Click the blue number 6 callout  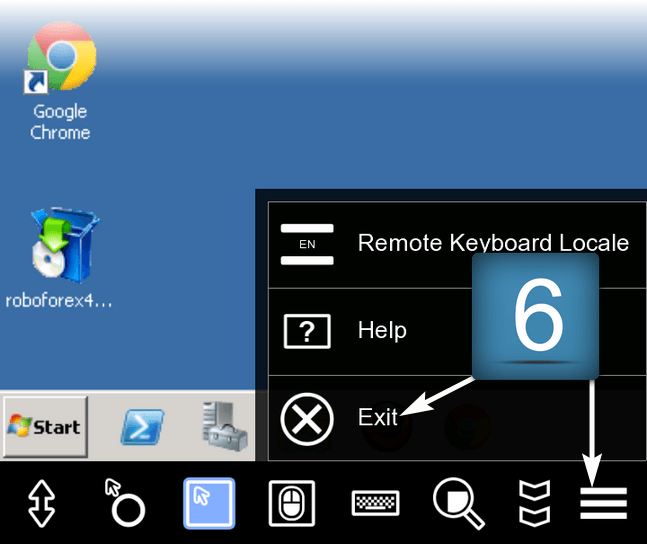535,316
